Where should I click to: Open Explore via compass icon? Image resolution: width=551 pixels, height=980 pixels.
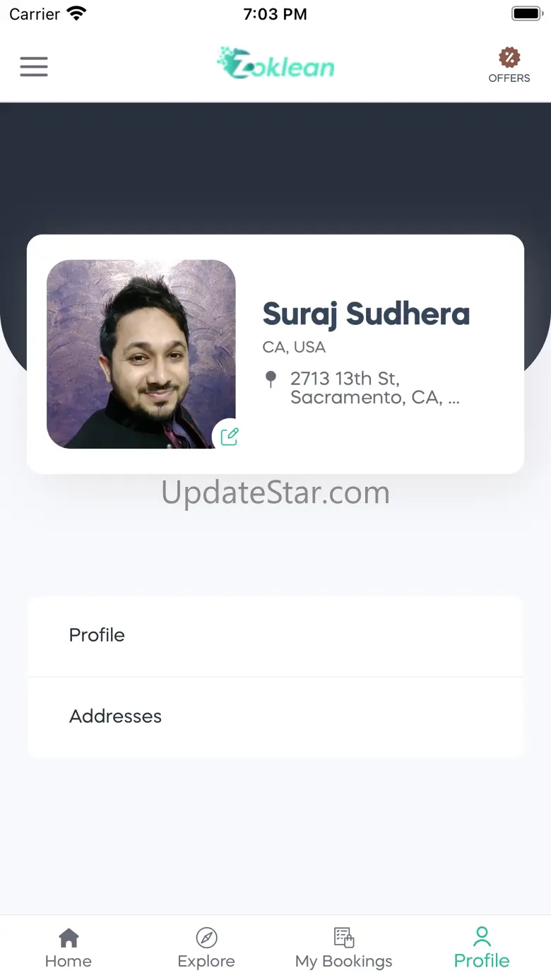click(x=206, y=938)
